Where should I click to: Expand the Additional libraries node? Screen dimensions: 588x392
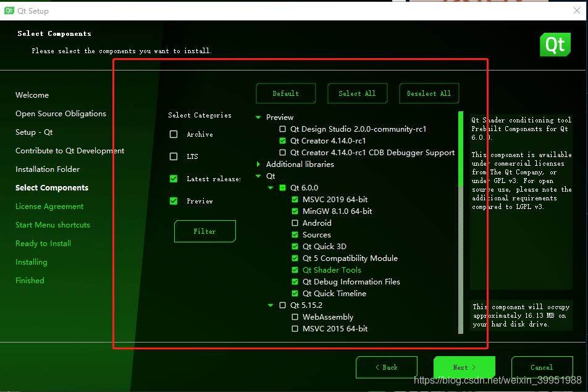tap(258, 164)
